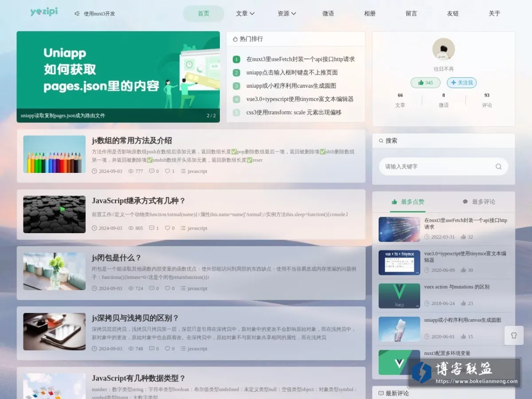Open the 相册 nav item
This screenshot has height=399, width=532.
coord(370,14)
